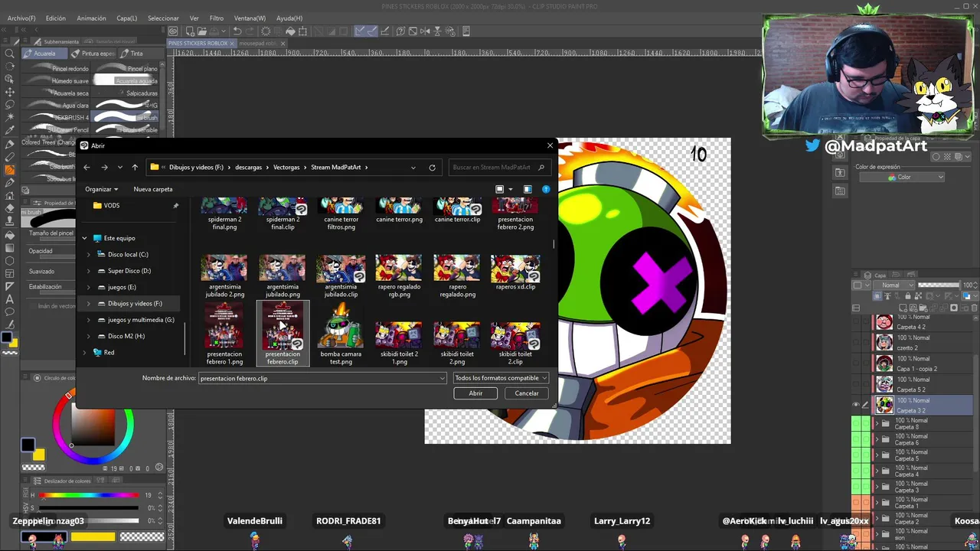Toggle lock layer icon in Layer panel
Viewport: 980px width, 551px height.
pyautogui.click(x=908, y=296)
